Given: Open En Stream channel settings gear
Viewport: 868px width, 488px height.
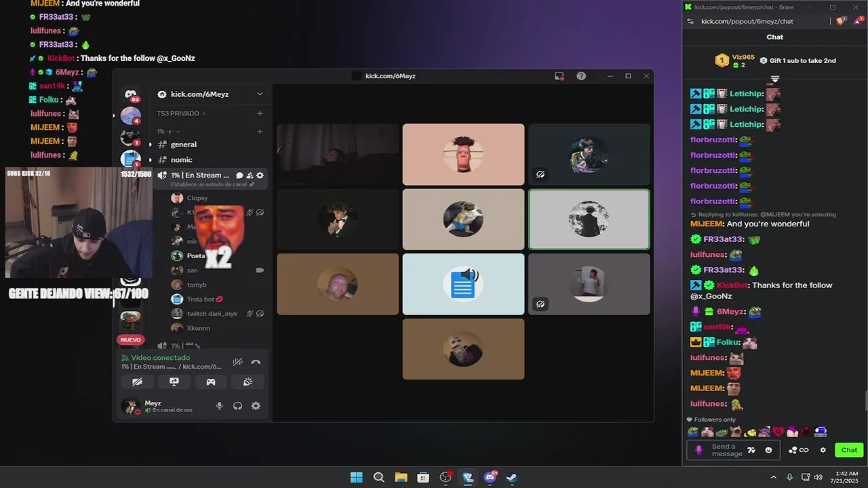Looking at the screenshot, I should 260,176.
